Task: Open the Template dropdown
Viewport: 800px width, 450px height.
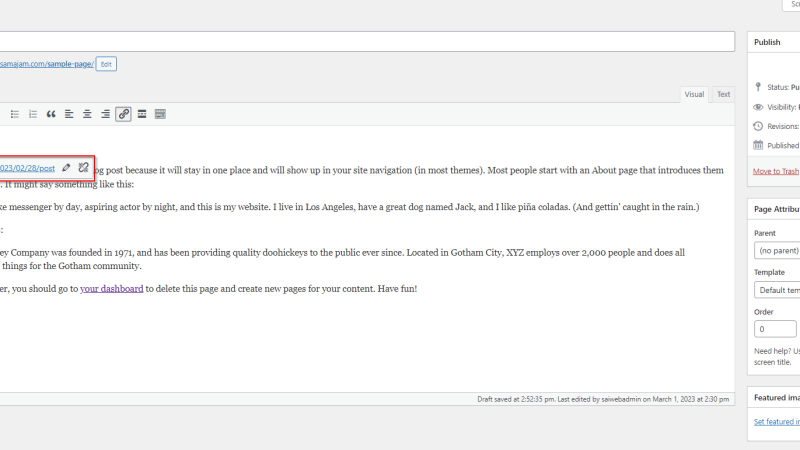Action: (x=777, y=290)
